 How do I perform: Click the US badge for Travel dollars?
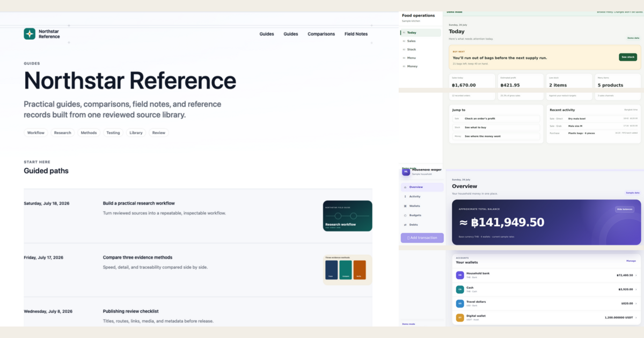460,304
